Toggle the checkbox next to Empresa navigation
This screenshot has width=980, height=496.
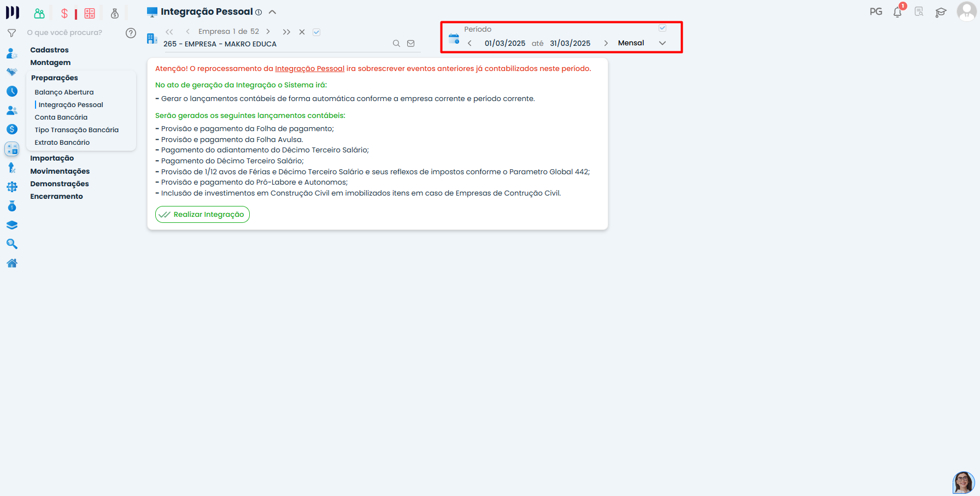[x=316, y=32]
